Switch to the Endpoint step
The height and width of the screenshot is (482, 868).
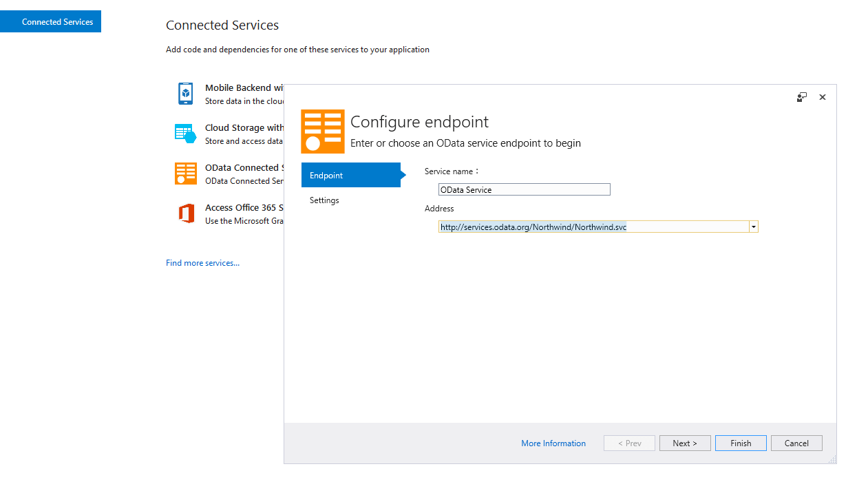pos(350,175)
